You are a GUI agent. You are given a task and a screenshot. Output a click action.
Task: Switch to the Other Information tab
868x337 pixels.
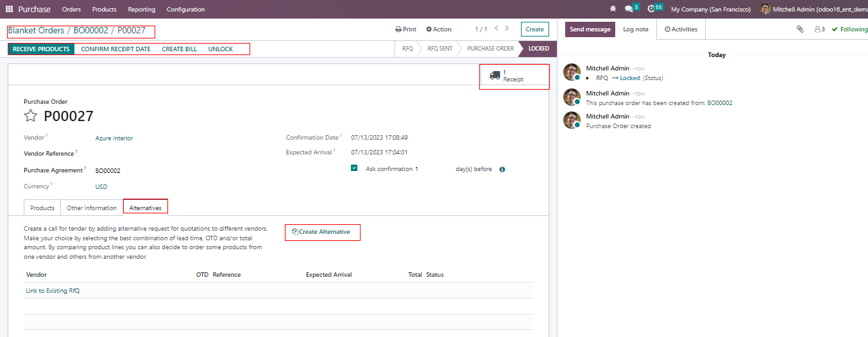[x=92, y=208]
